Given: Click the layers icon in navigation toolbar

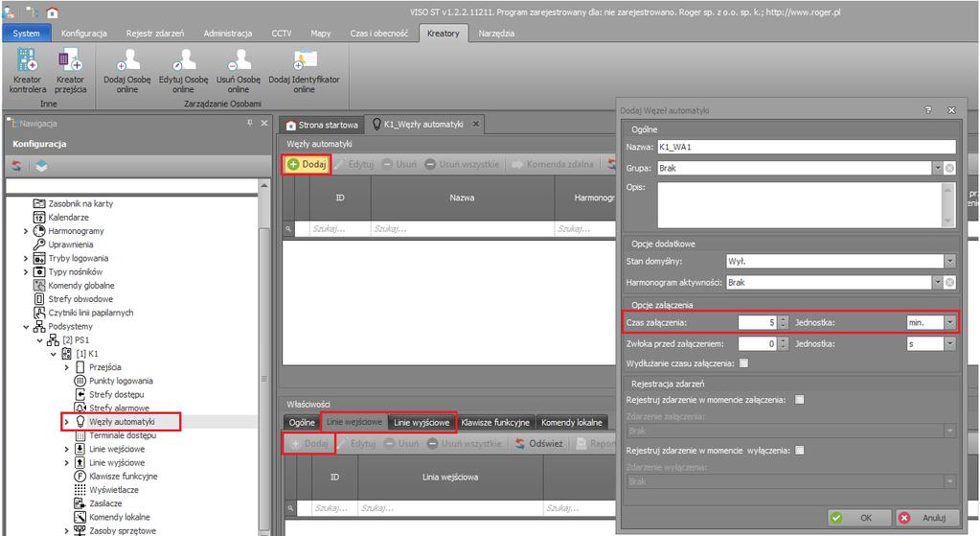Looking at the screenshot, I should 41,166.
